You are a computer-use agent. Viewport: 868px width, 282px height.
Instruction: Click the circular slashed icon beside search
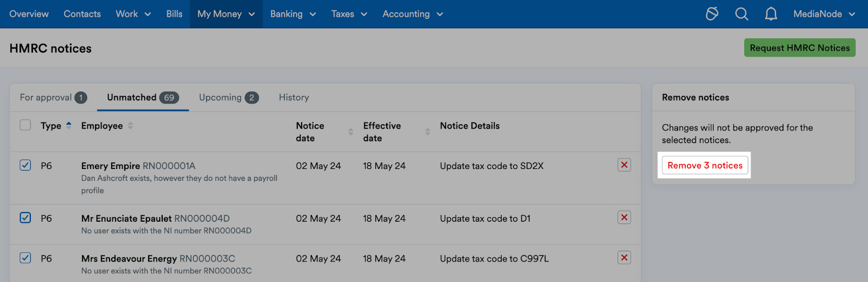point(712,14)
